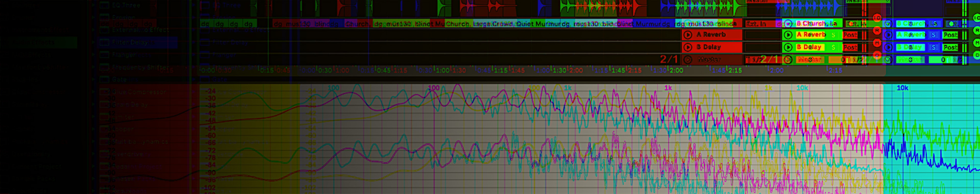Screen dimensions: 980x194
Task: Select Glue Compressor in the device list
Action: tap(139, 92)
